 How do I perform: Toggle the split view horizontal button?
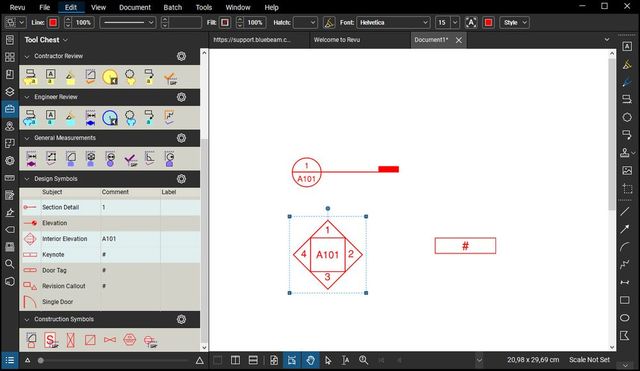pos(253,360)
